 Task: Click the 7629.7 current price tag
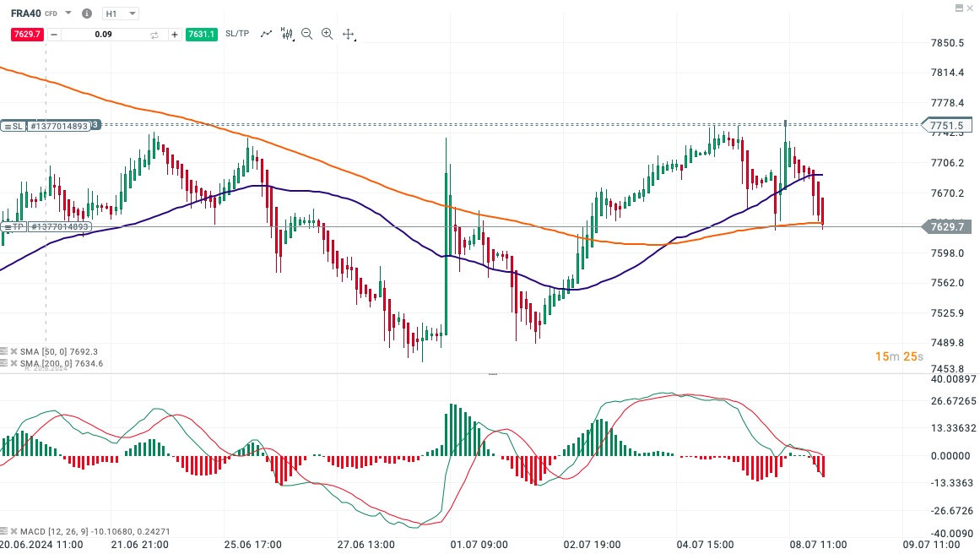[947, 227]
